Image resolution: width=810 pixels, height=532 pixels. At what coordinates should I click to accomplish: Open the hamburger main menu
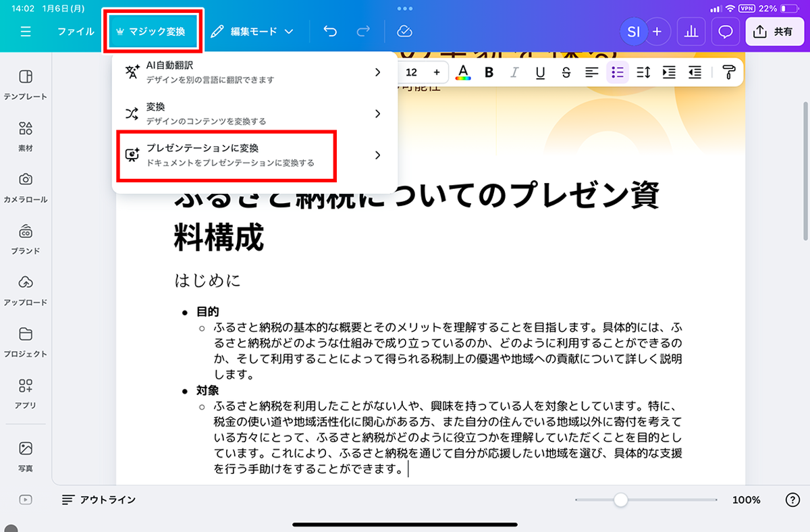pos(26,32)
